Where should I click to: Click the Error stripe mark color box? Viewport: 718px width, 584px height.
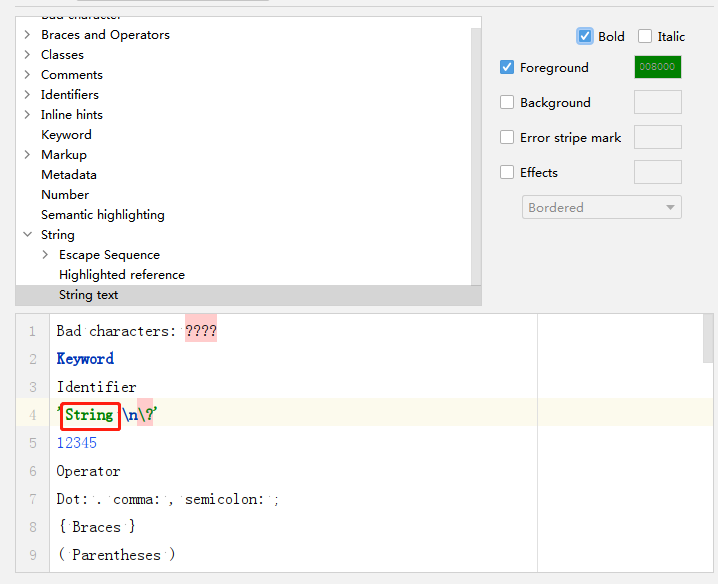[x=658, y=137]
